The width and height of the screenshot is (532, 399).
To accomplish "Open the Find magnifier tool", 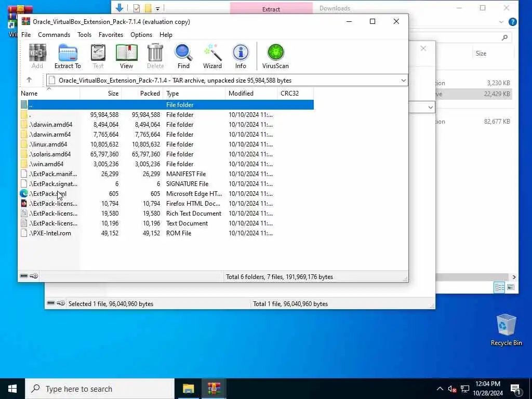I will point(183,56).
